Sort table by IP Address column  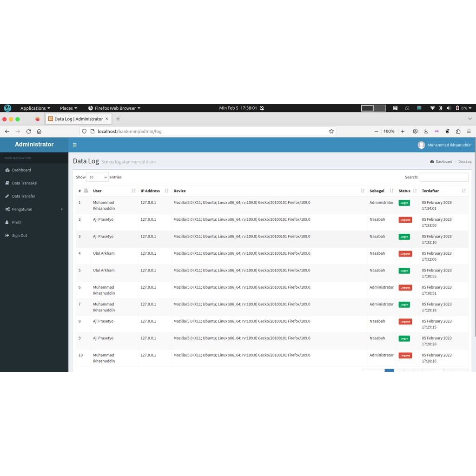click(154, 191)
